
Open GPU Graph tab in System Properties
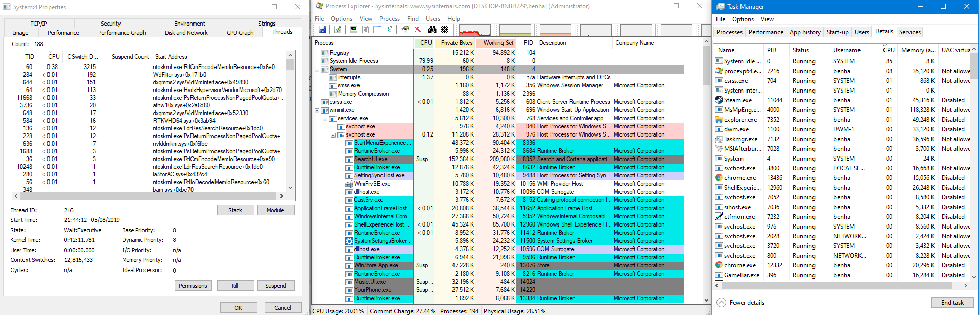(240, 33)
